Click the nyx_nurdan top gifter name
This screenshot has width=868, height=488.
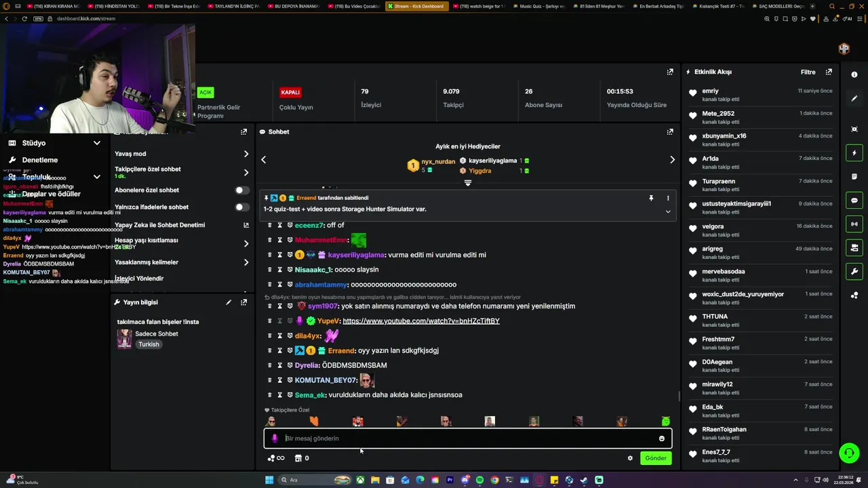click(x=438, y=161)
